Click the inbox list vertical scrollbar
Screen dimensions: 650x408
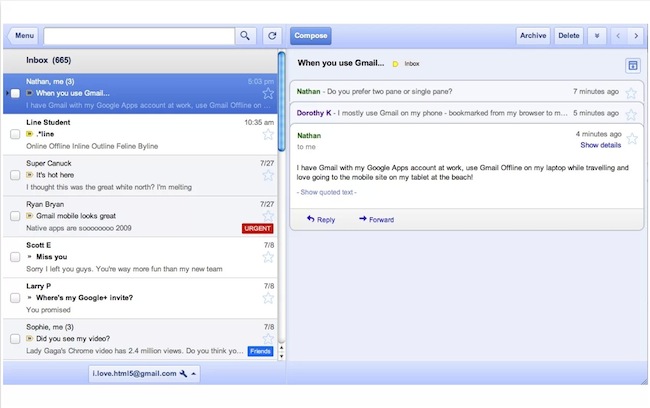pos(281,200)
